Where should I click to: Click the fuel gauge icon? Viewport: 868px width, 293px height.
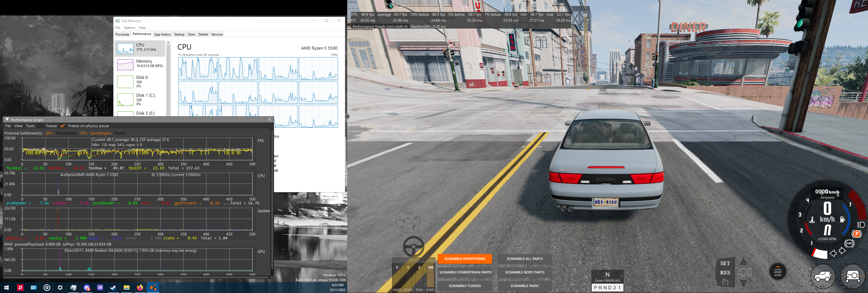point(843,220)
